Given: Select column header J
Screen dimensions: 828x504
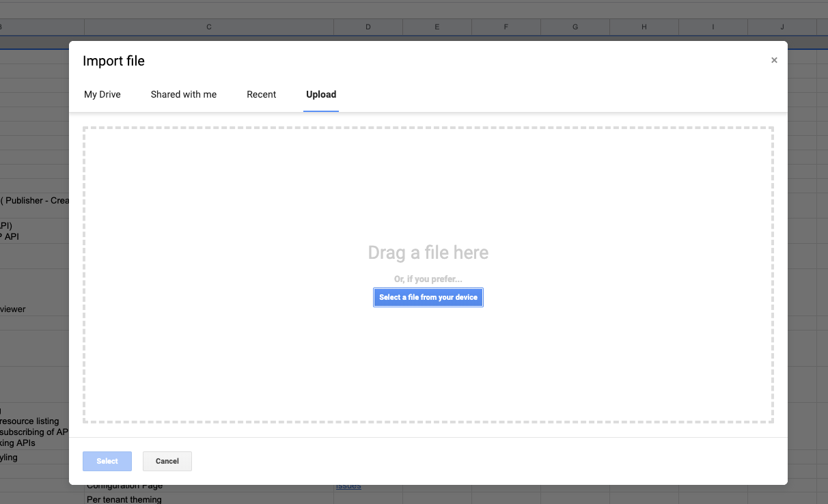Looking at the screenshot, I should coord(781,27).
